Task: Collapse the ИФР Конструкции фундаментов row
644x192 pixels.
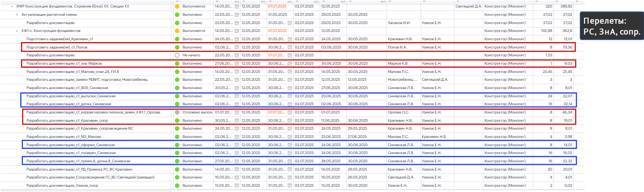Action: click(x=12, y=6)
